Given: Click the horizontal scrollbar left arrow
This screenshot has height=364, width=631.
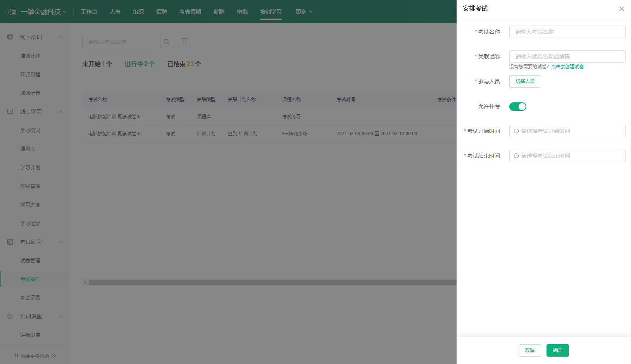Looking at the screenshot, I should pos(85,283).
